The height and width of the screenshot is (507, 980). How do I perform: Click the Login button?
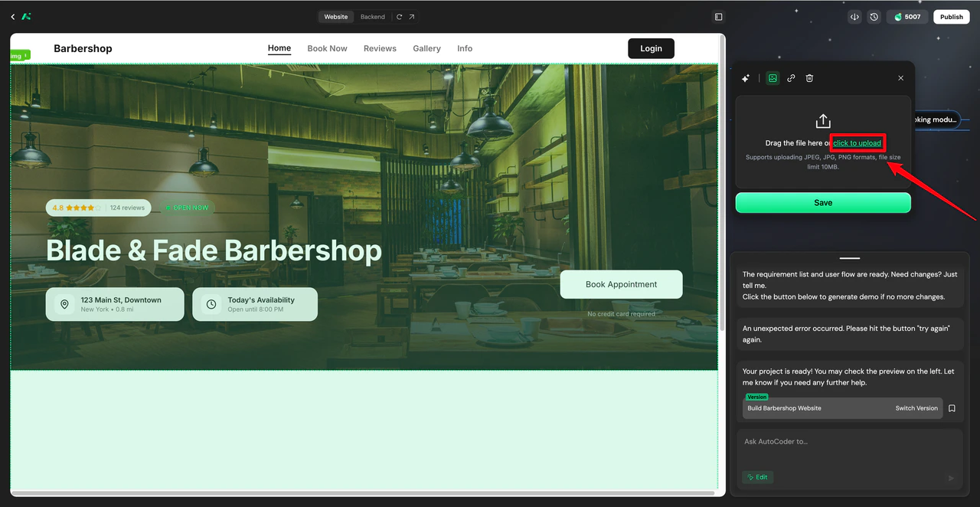point(651,48)
